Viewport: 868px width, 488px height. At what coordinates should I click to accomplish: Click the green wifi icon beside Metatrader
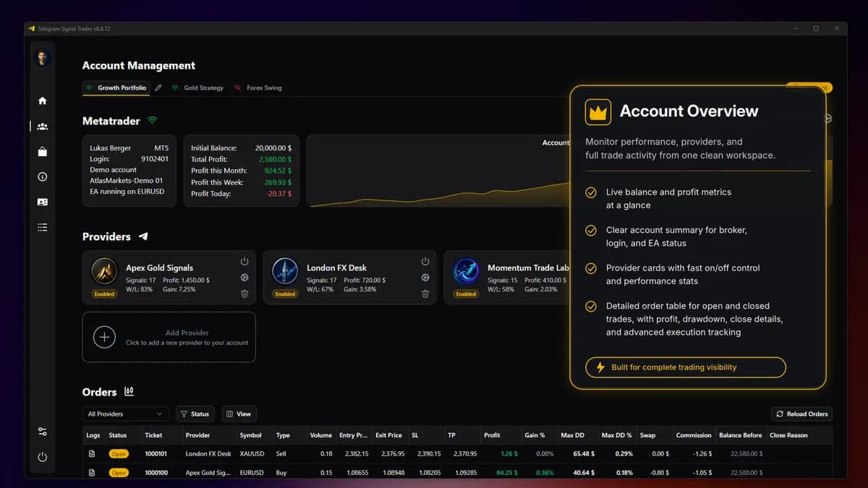coord(153,120)
